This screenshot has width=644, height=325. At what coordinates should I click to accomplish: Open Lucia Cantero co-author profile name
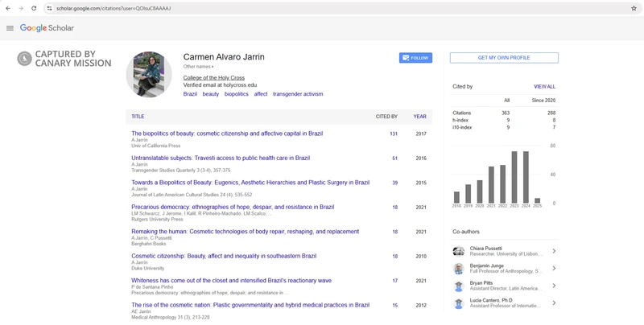tap(491, 300)
